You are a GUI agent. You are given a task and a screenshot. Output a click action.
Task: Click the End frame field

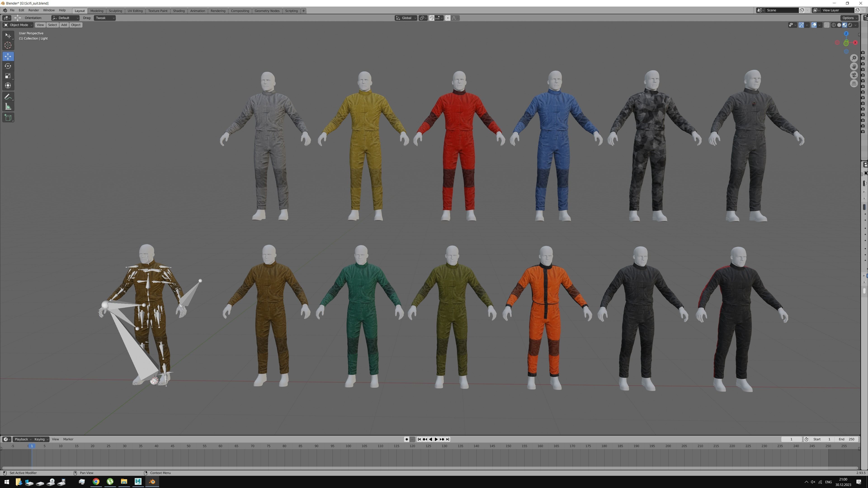[x=847, y=439]
